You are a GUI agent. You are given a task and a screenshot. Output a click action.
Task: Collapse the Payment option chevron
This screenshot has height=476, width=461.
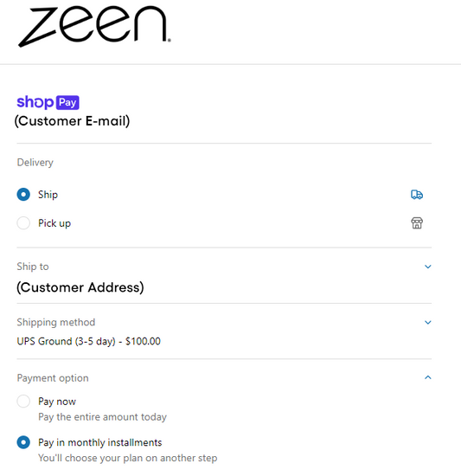click(428, 377)
